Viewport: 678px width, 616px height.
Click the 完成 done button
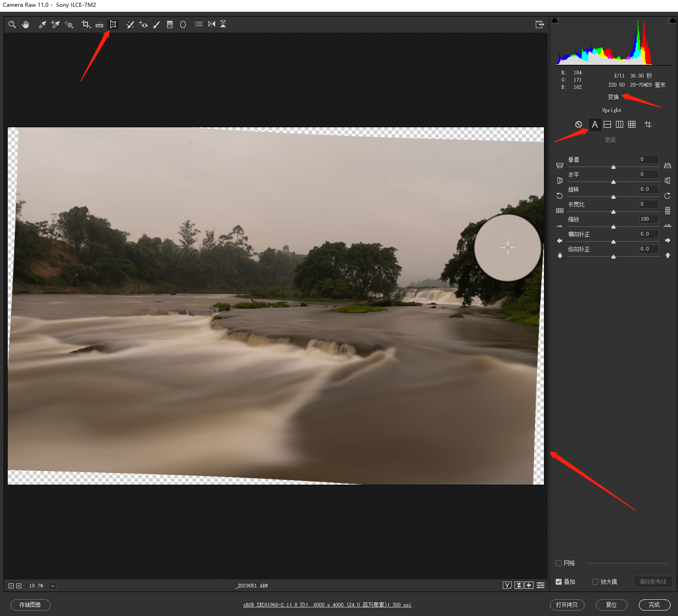tap(654, 605)
